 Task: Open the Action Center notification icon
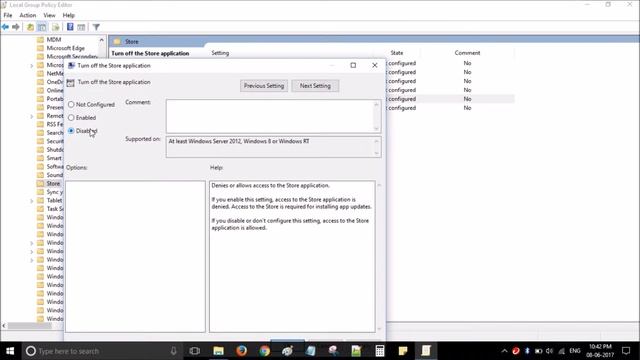pos(626,351)
